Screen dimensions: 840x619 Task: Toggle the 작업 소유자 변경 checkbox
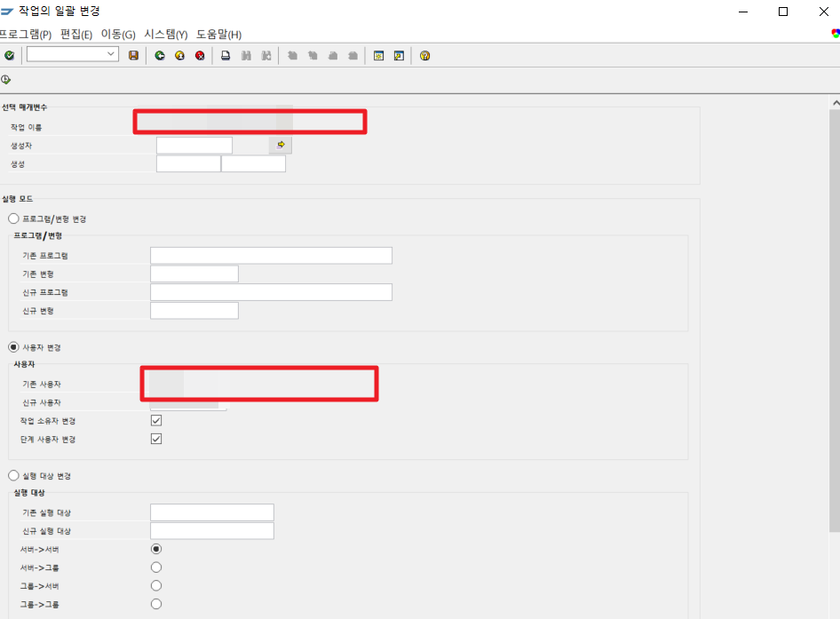[x=156, y=420]
